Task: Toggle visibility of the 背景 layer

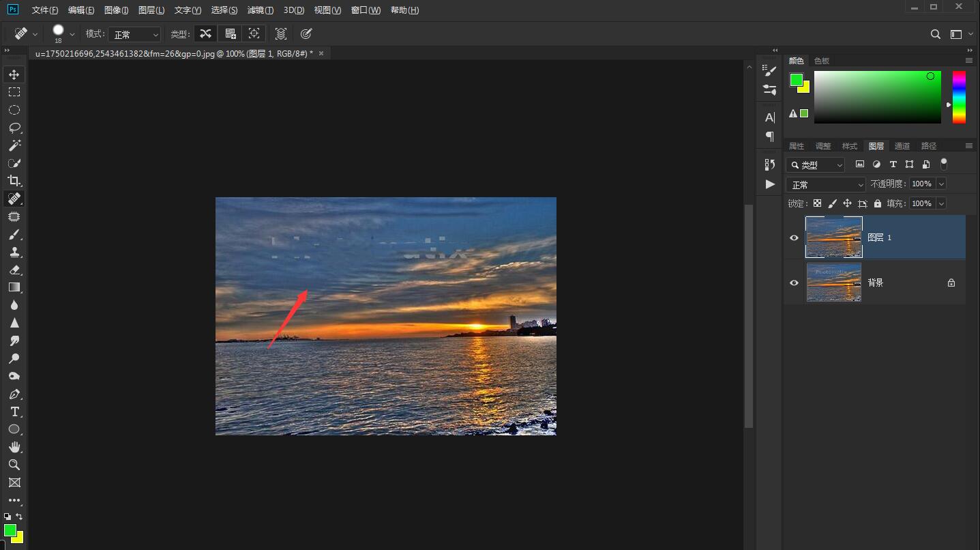Action: click(x=794, y=283)
